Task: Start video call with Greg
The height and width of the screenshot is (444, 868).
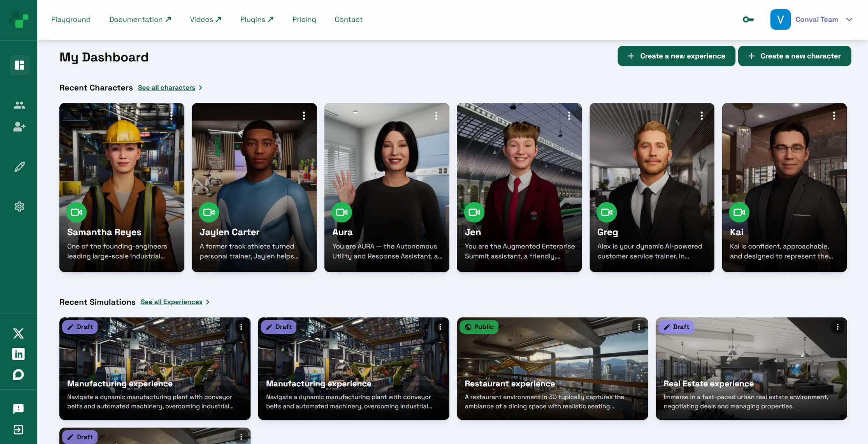Action: (607, 212)
